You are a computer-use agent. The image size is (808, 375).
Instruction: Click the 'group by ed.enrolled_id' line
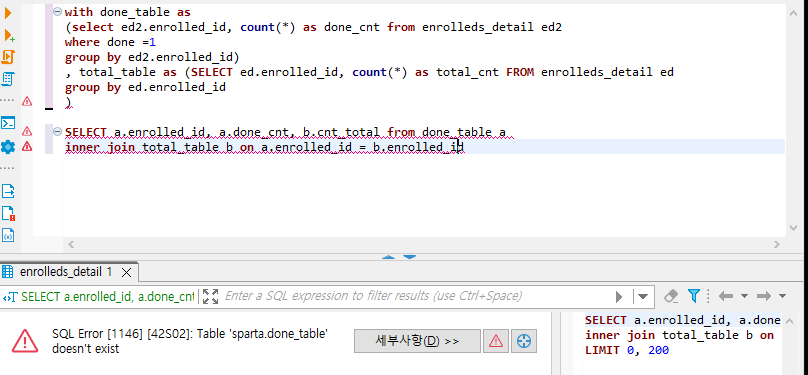point(145,87)
